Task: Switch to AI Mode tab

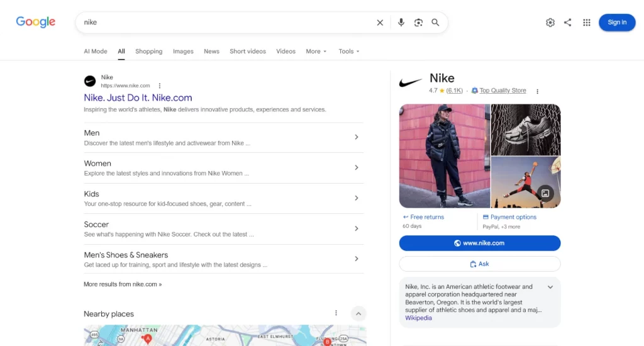Action: tap(96, 52)
